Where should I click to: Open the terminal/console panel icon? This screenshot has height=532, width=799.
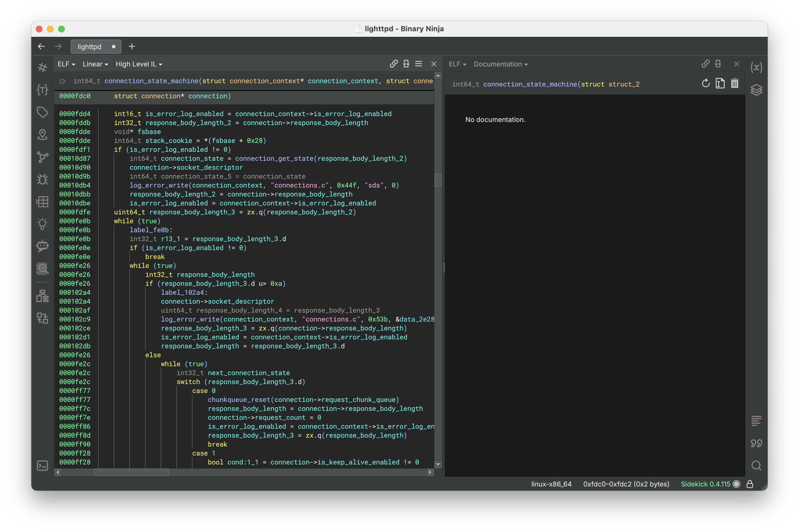42,466
